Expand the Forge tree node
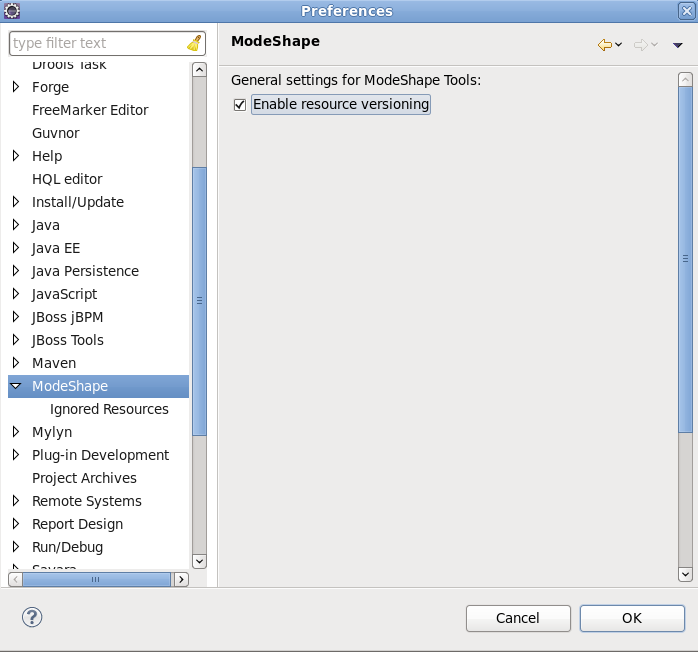 pos(16,87)
